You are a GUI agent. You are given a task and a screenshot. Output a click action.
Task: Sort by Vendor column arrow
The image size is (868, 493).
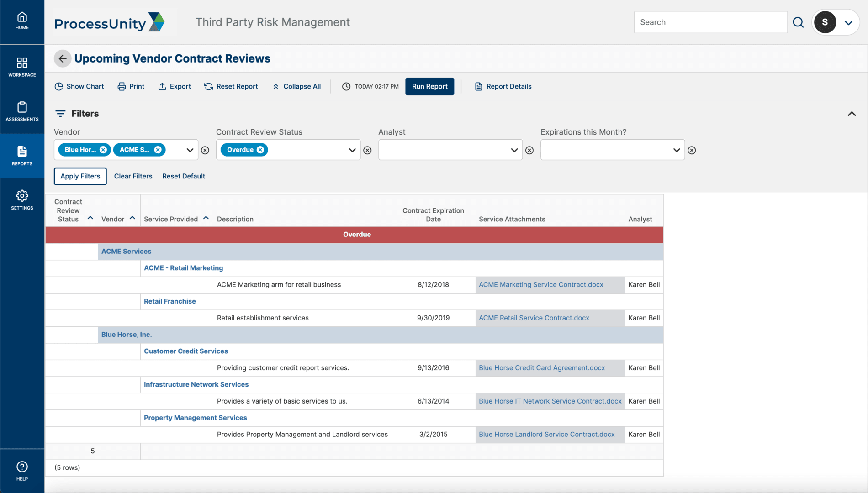132,218
